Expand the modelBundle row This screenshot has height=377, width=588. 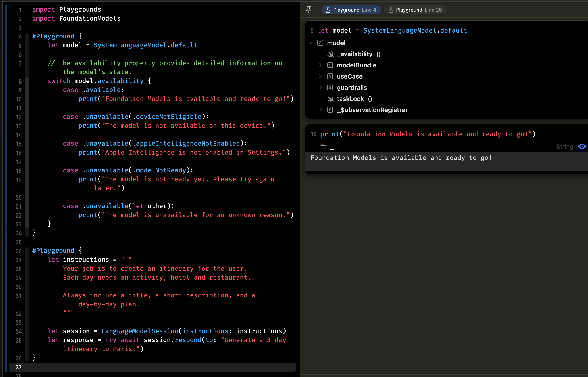pyautogui.click(x=320, y=65)
